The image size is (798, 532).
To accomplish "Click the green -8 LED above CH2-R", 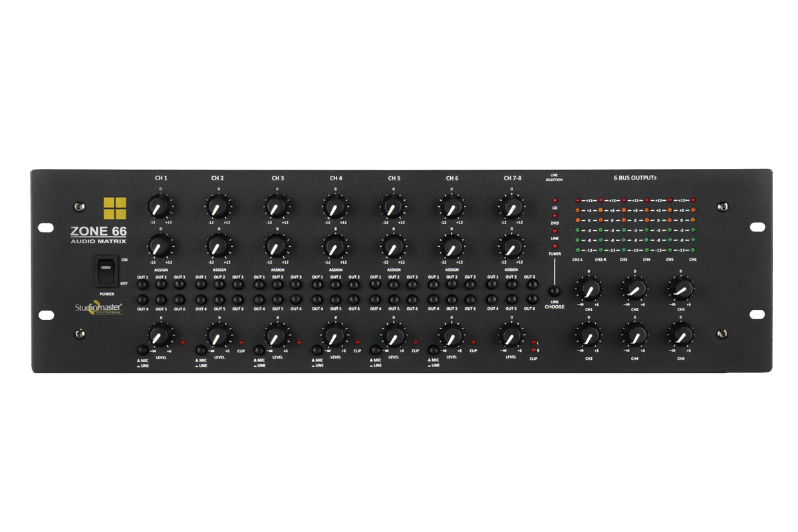I will pyautogui.click(x=600, y=240).
